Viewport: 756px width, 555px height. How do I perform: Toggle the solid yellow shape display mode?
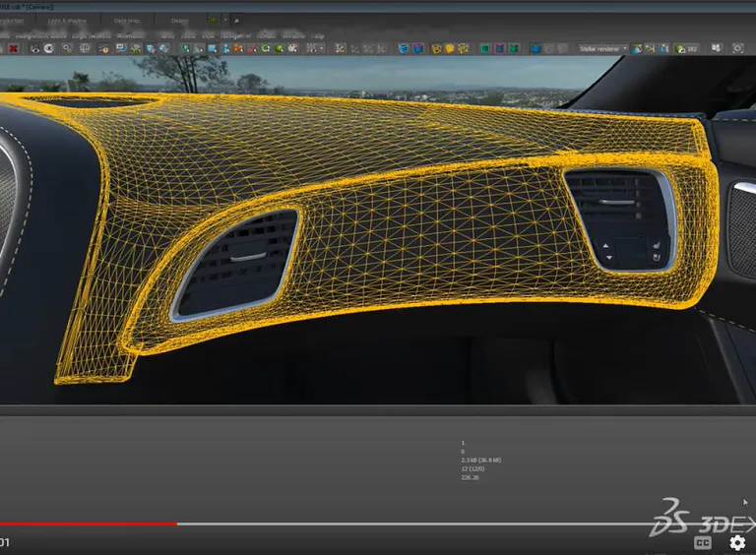coord(450,48)
